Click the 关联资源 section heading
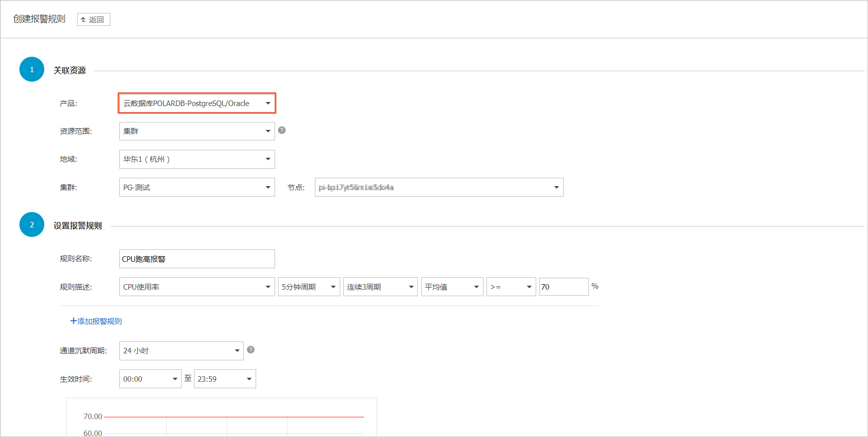Viewport: 868px width, 437px height. [x=70, y=71]
